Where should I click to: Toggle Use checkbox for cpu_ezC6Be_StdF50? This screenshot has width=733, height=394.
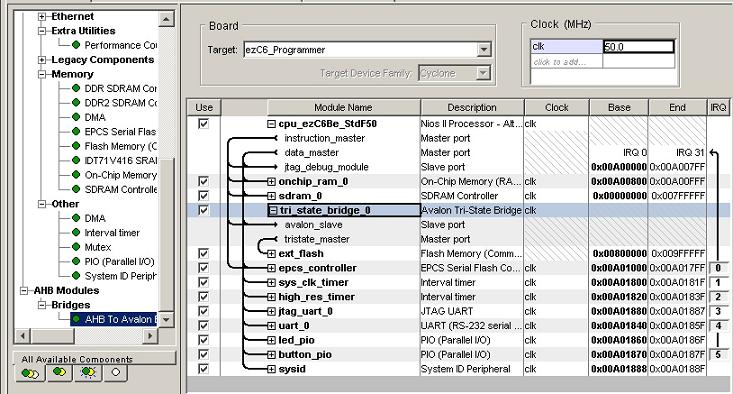(x=203, y=123)
